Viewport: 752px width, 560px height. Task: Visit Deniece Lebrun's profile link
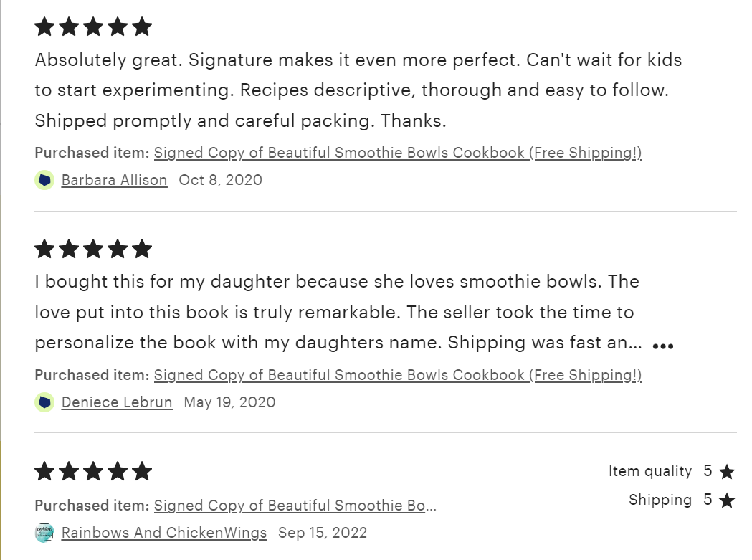117,402
